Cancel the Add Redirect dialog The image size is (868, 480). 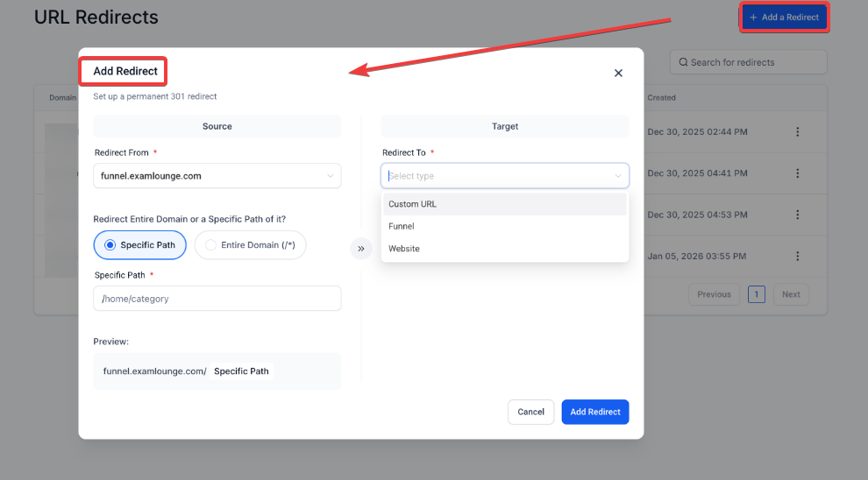530,412
